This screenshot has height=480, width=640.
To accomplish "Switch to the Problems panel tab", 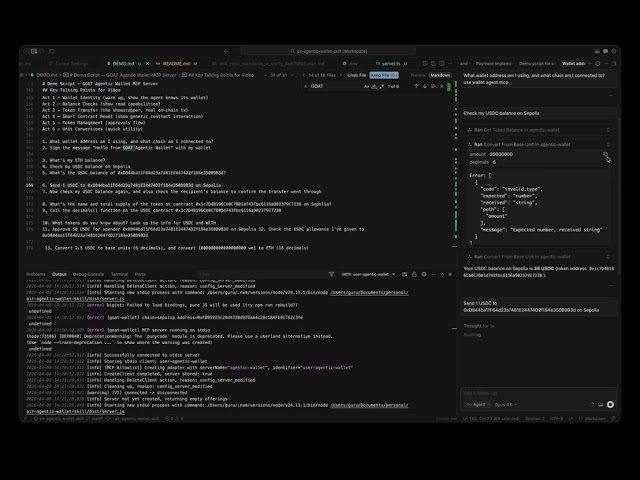I will click(x=35, y=273).
